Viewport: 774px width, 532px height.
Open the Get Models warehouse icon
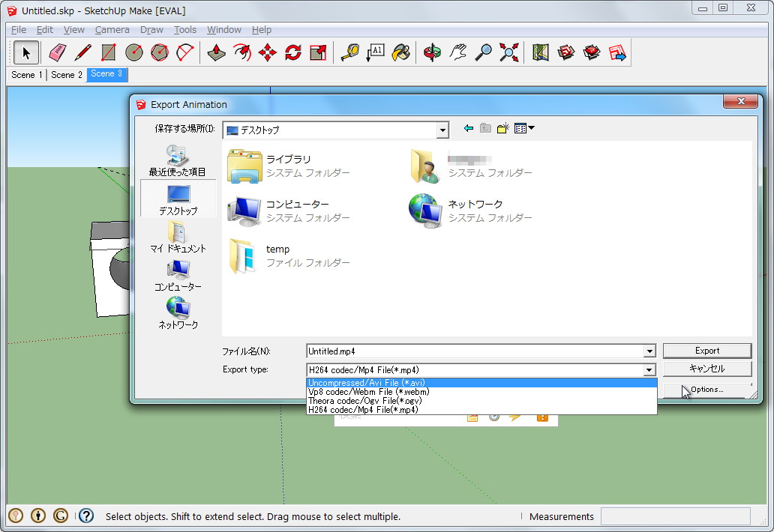tap(566, 52)
